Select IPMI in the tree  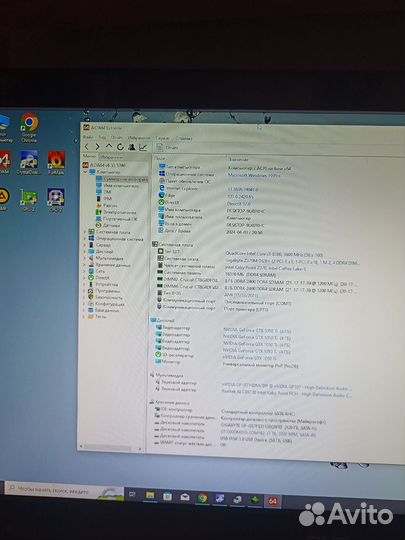104,198
